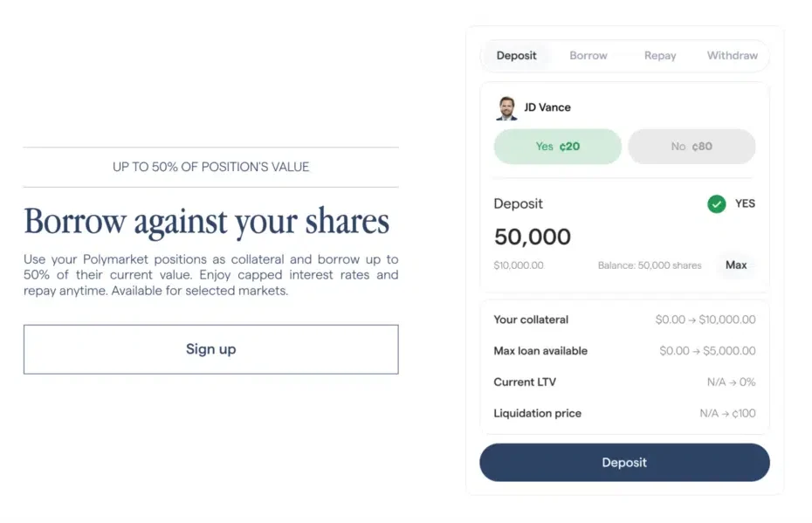
Task: Click the green checkmark icon beside YES
Action: [716, 204]
